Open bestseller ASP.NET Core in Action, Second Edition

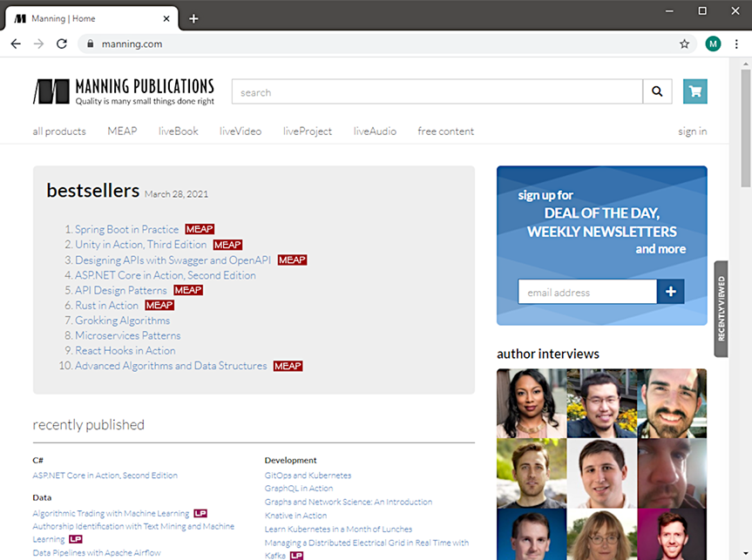coord(166,275)
